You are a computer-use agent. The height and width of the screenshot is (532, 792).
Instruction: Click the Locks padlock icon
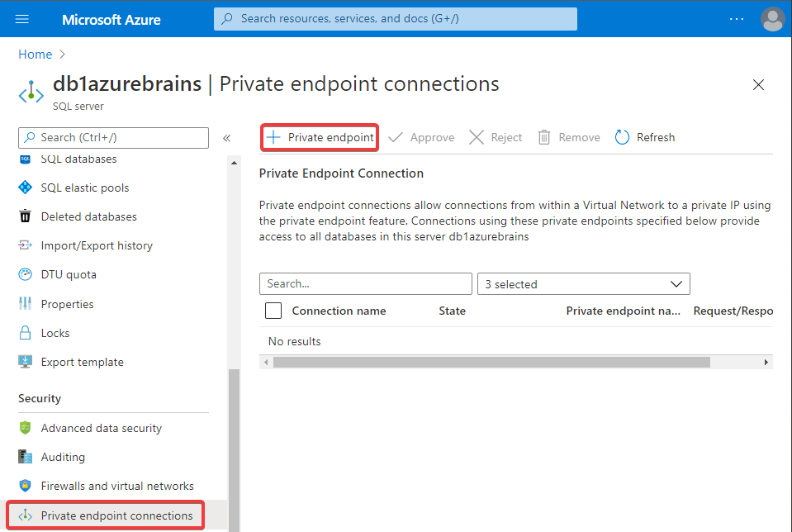25,332
